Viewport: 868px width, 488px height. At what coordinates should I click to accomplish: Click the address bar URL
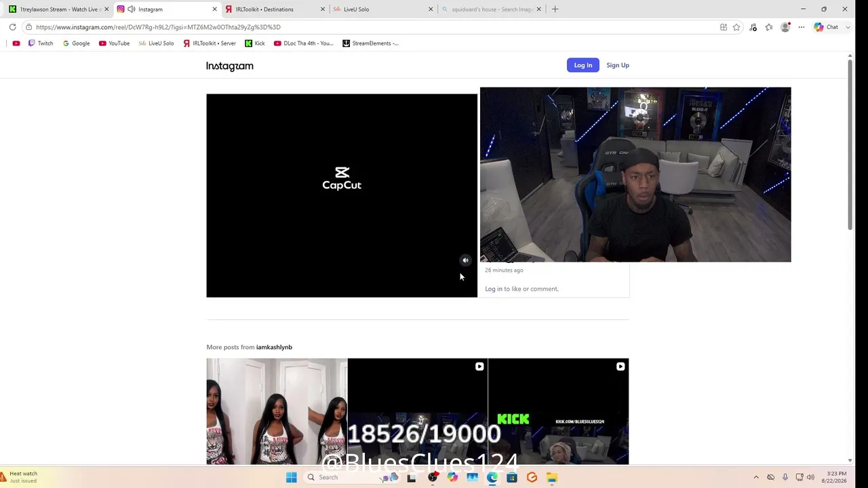(158, 27)
